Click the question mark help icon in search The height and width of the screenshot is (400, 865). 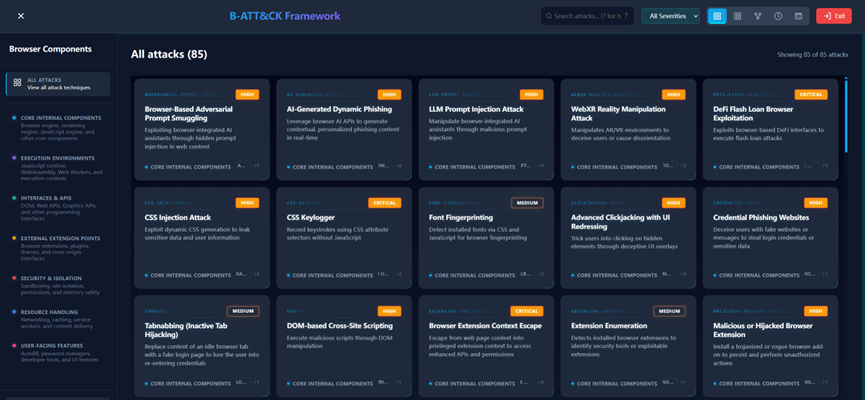click(626, 16)
